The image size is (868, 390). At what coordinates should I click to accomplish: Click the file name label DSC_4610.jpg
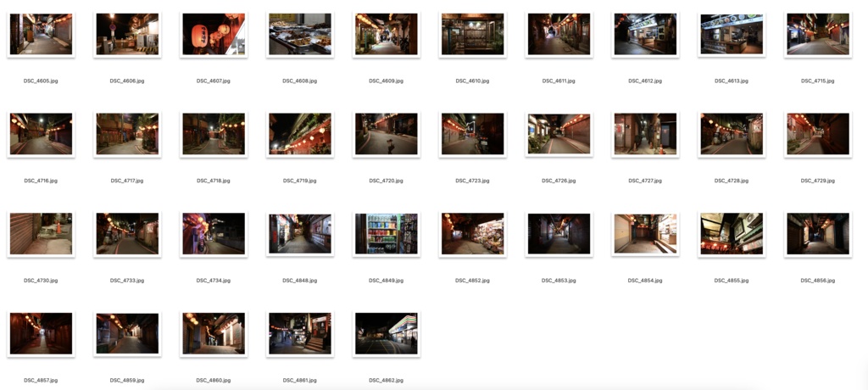tap(473, 81)
